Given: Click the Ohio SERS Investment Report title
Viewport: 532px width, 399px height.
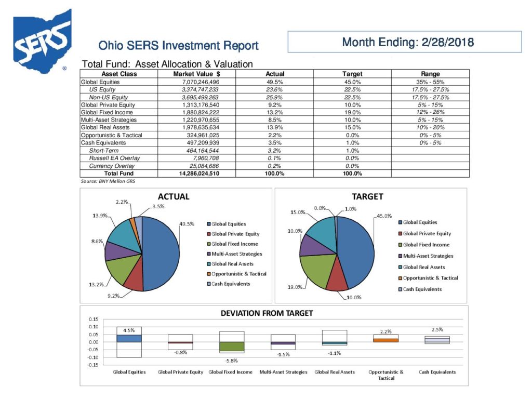Looking at the screenshot, I should pos(178,46).
